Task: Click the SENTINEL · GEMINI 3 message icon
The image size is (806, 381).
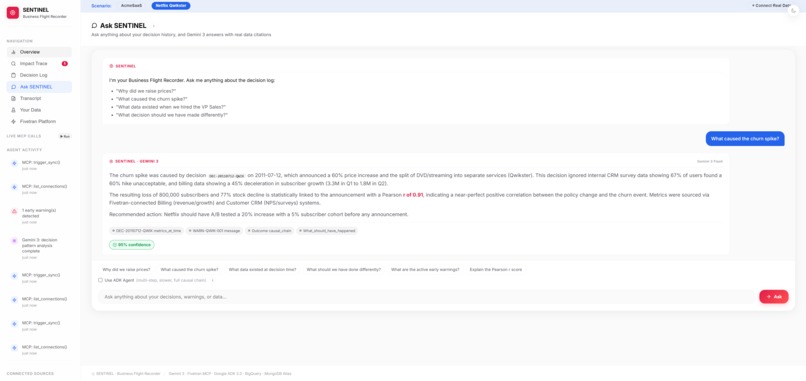Action: [111, 161]
